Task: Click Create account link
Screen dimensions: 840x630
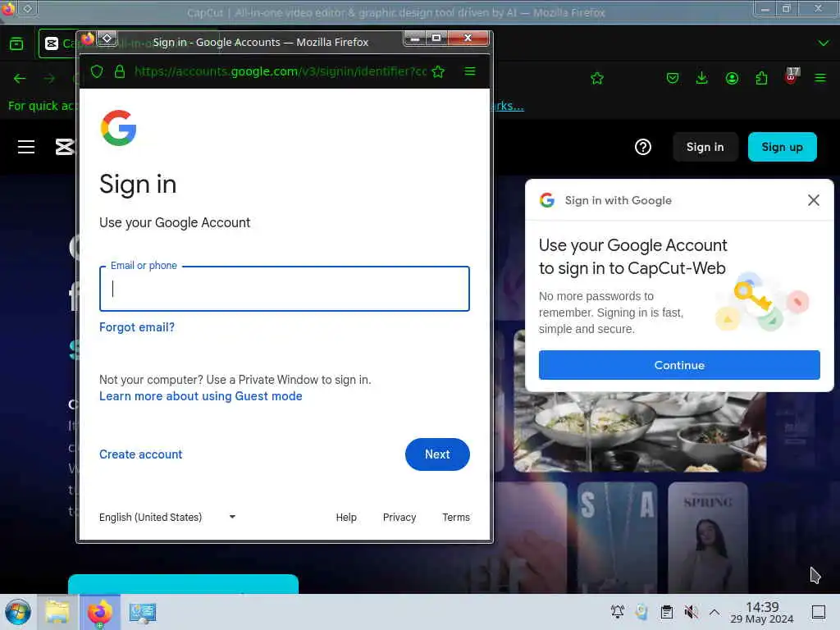Action: click(x=141, y=454)
